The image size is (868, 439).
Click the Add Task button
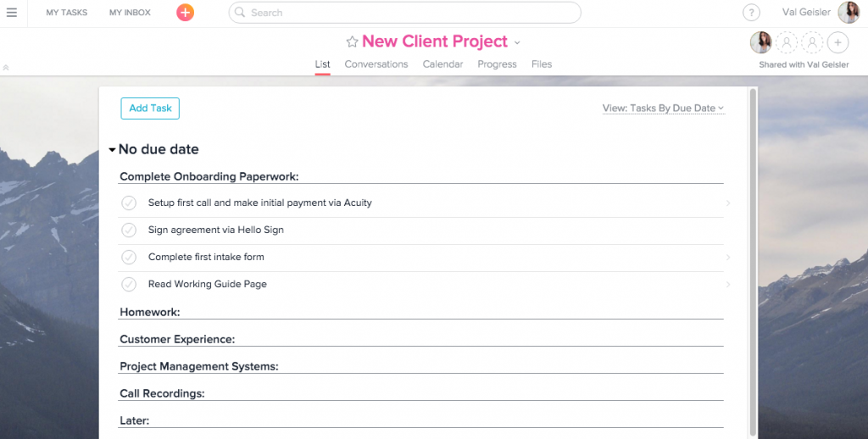(x=150, y=108)
